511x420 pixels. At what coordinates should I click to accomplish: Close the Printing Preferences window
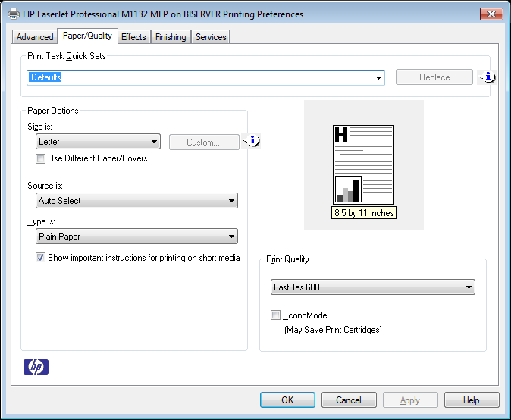pyautogui.click(x=491, y=14)
